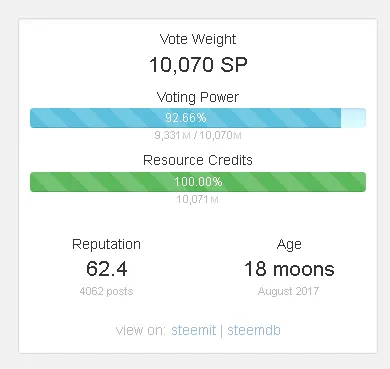390x369 pixels.
Task: Click the 18 moons age value
Action: click(289, 269)
